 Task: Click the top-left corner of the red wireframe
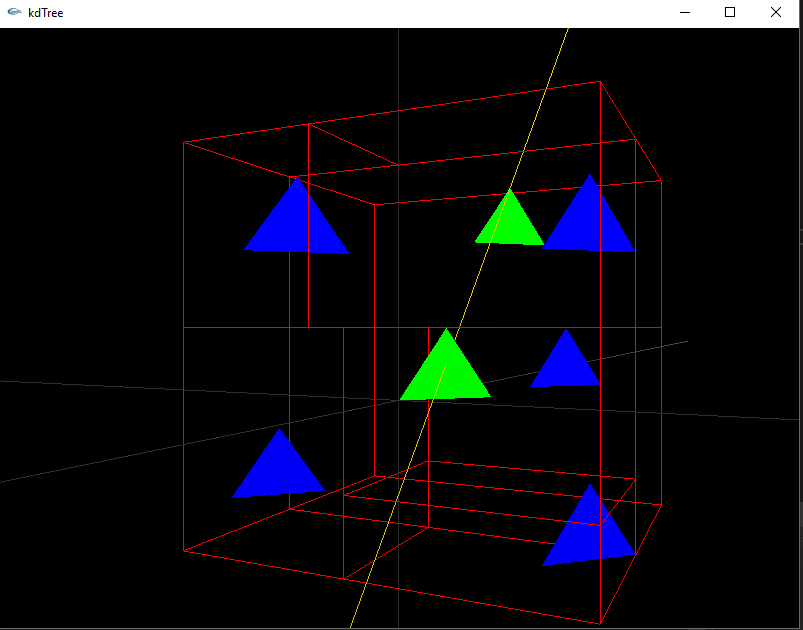tap(184, 142)
